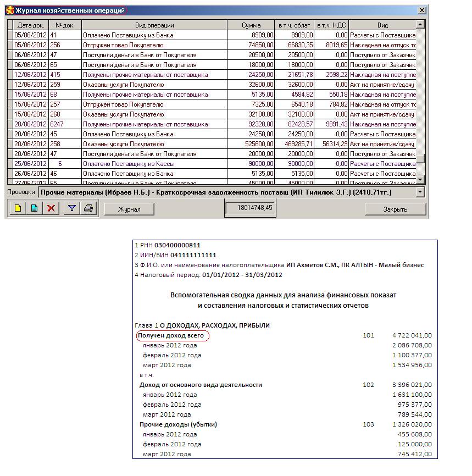
Task: Click the cell with amount 8909,00 in Сумма
Action: pyautogui.click(x=251, y=35)
